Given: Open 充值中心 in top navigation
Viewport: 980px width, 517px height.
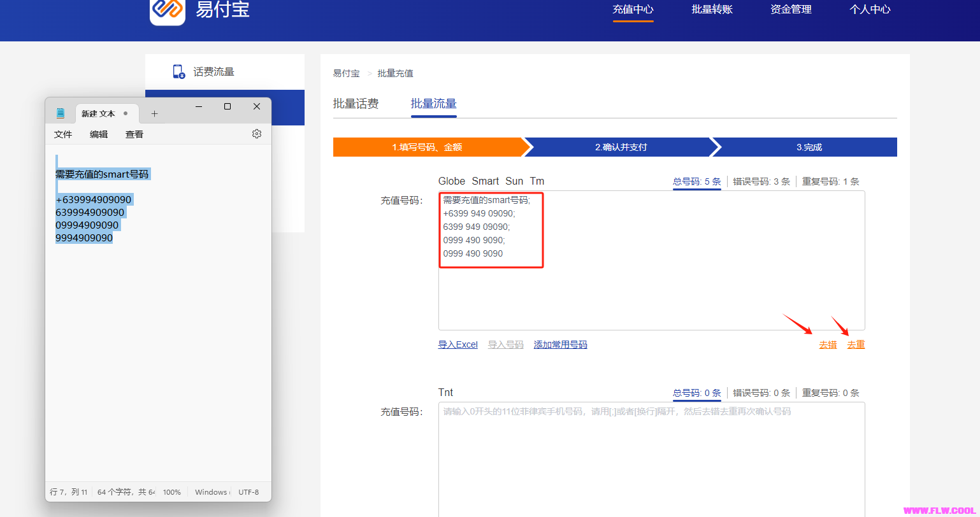Looking at the screenshot, I should coord(633,10).
